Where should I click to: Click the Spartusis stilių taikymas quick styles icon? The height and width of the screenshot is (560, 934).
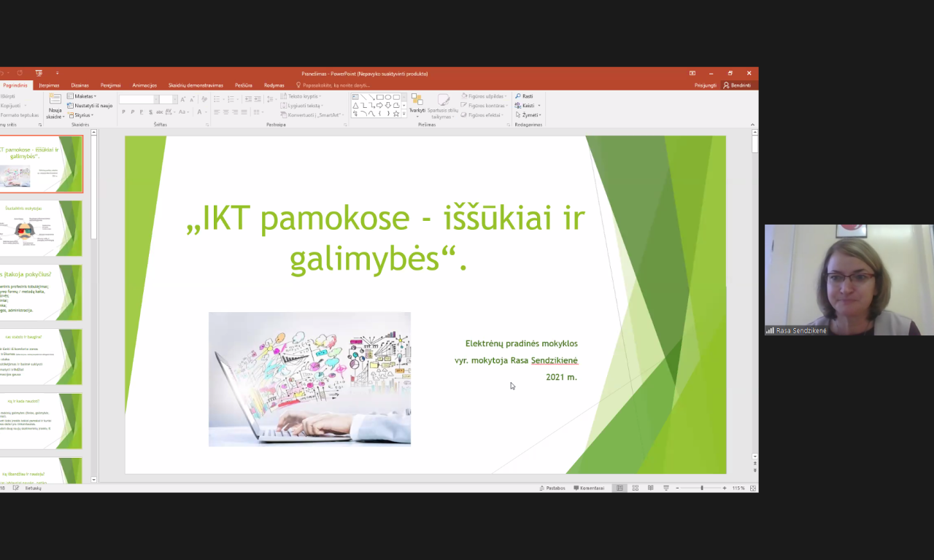[443, 100]
